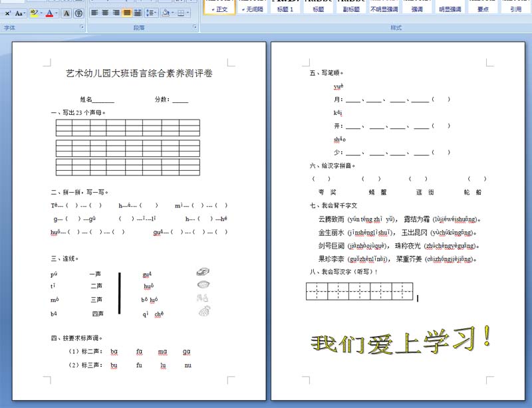Screen dimensions: 532x408
Task: Click the phrase 果珍李柰
Action: tap(331, 259)
